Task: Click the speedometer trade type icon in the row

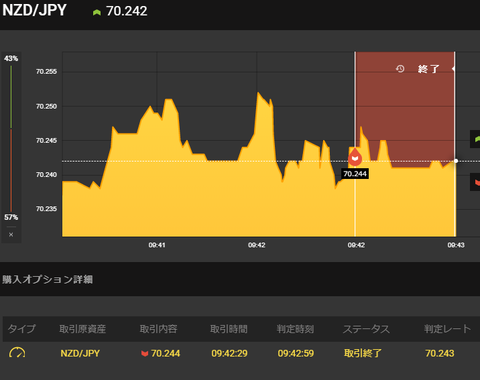Action: 17,353
